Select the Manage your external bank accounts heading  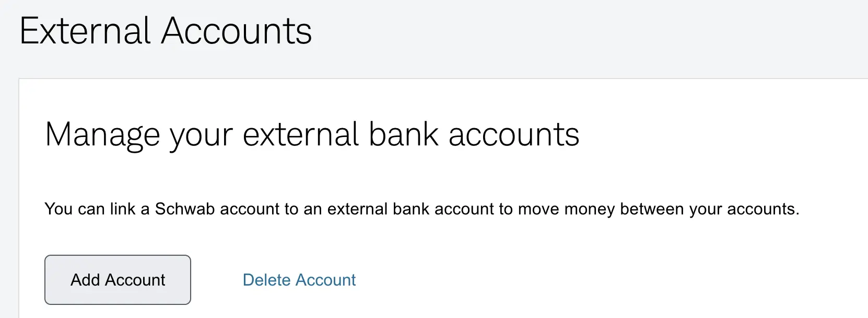pyautogui.click(x=312, y=134)
